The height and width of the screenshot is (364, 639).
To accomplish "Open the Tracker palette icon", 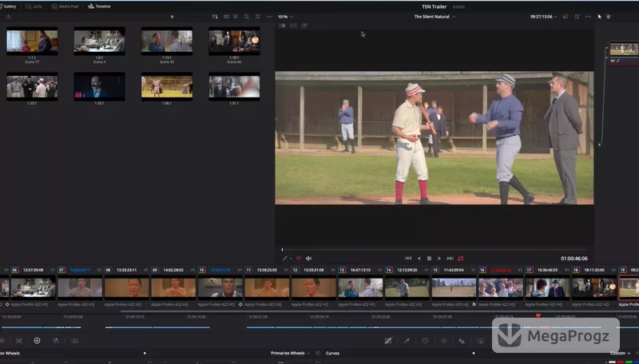I will click(x=444, y=341).
